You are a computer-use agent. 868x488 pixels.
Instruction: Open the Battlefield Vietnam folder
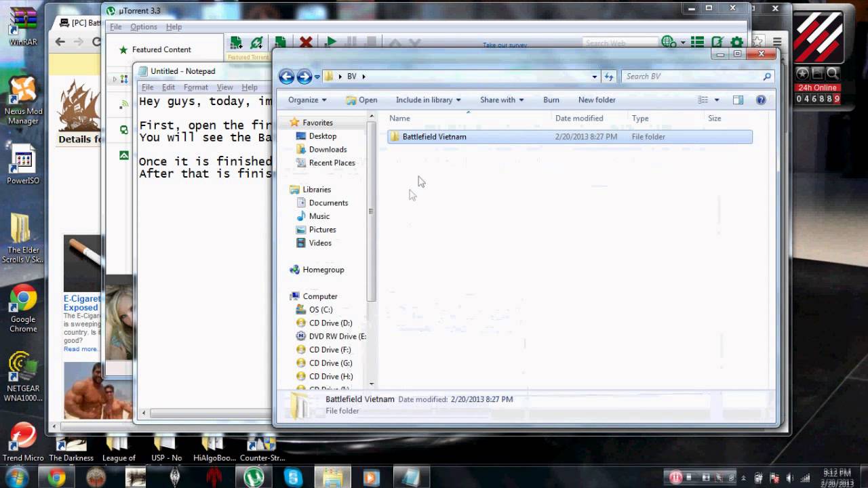[x=434, y=136]
